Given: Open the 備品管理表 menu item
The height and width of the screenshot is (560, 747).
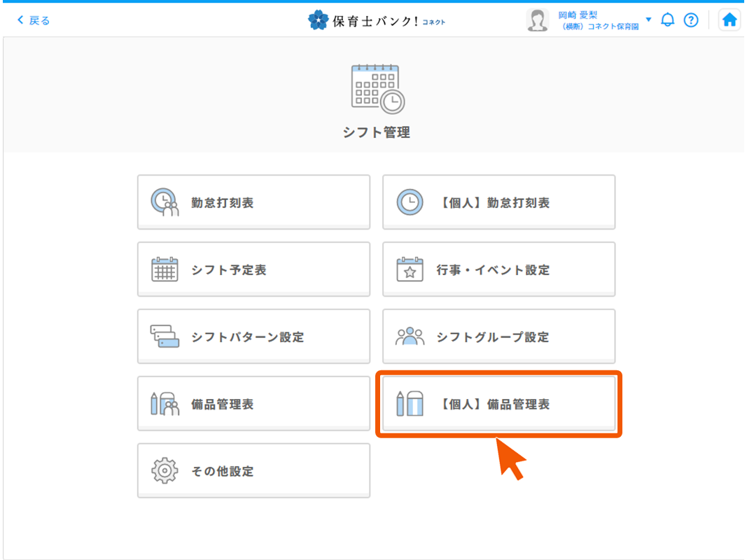Looking at the screenshot, I should (253, 405).
